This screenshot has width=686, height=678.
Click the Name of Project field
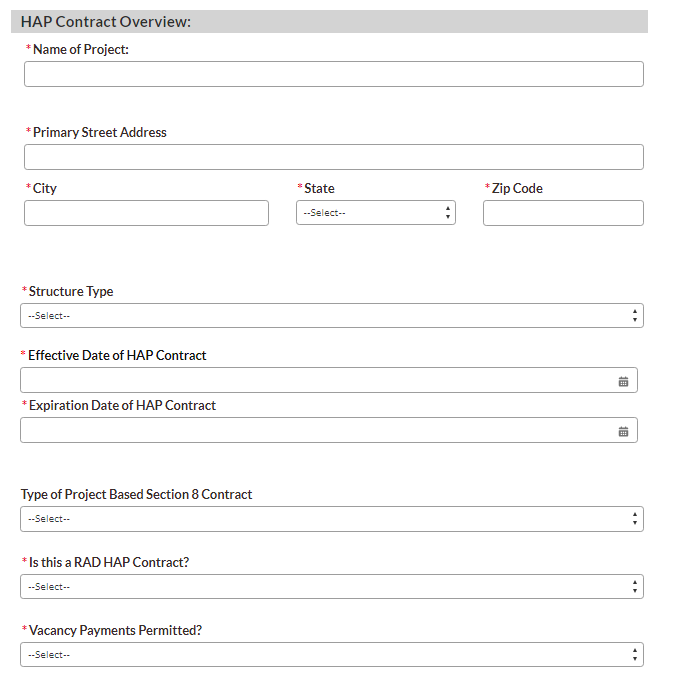tap(333, 74)
